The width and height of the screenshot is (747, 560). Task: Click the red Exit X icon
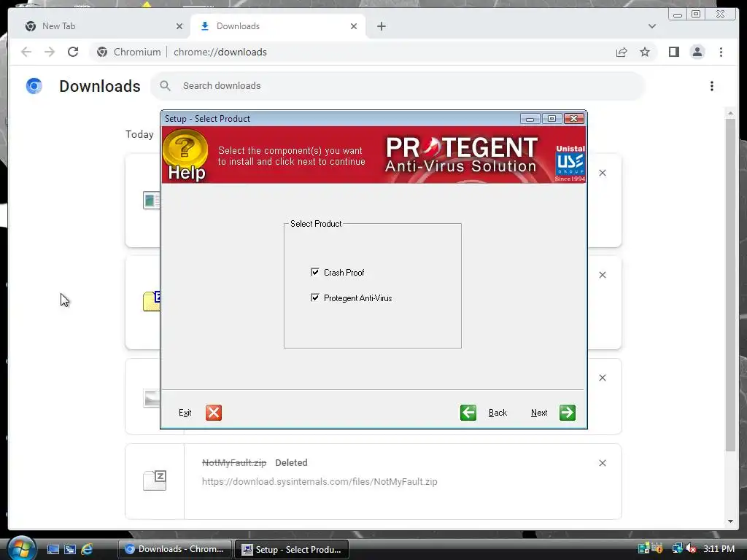click(214, 413)
